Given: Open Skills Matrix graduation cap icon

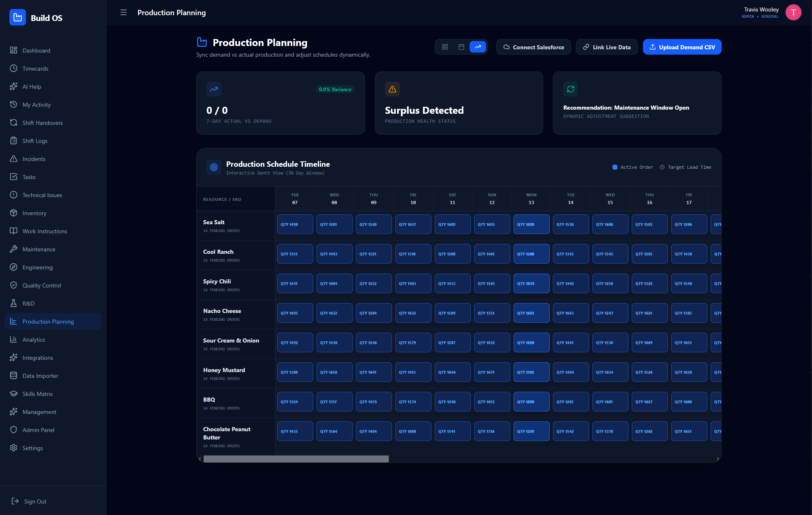Looking at the screenshot, I should [14, 393].
